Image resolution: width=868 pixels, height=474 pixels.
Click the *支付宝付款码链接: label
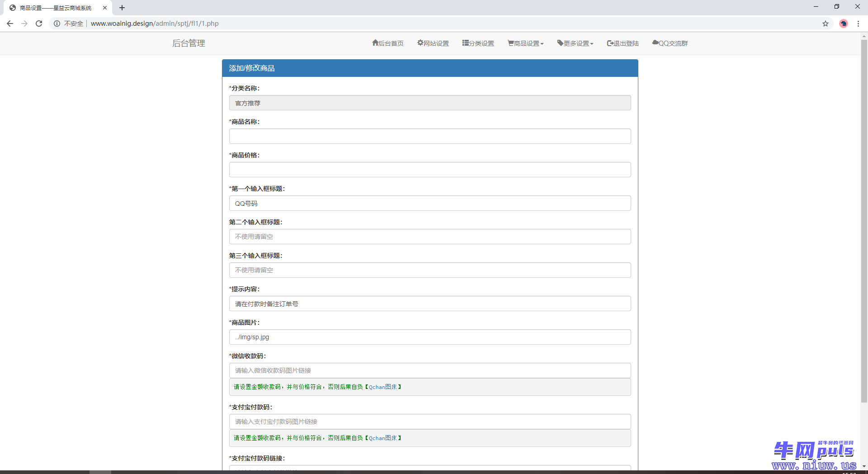[257, 458]
